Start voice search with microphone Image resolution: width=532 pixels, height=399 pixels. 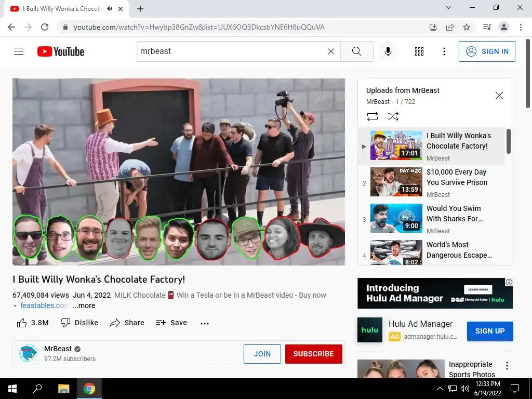[388, 51]
